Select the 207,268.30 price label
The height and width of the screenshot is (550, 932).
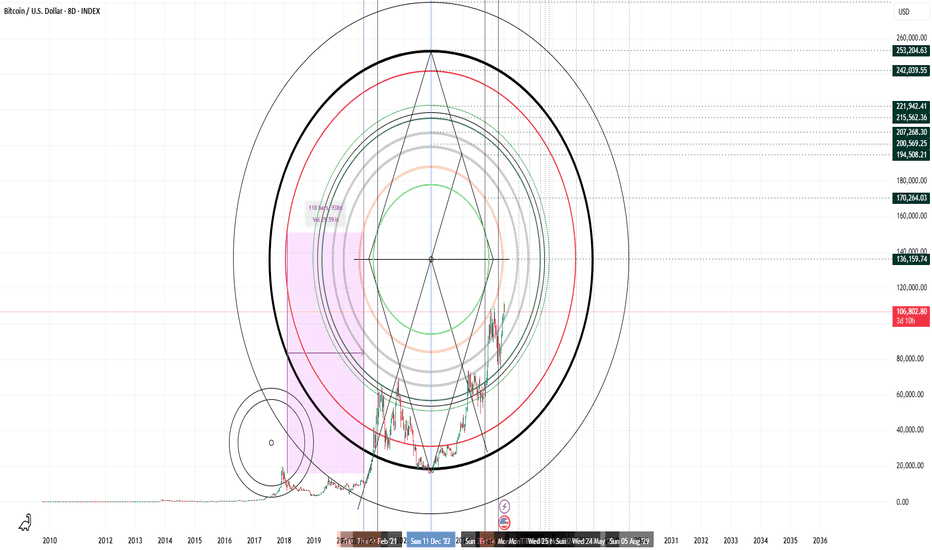tap(911, 132)
